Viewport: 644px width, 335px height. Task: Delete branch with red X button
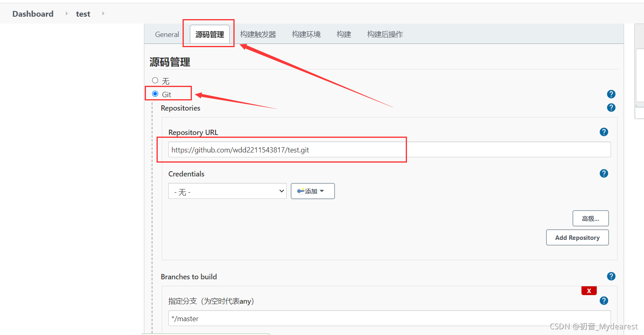[589, 291]
